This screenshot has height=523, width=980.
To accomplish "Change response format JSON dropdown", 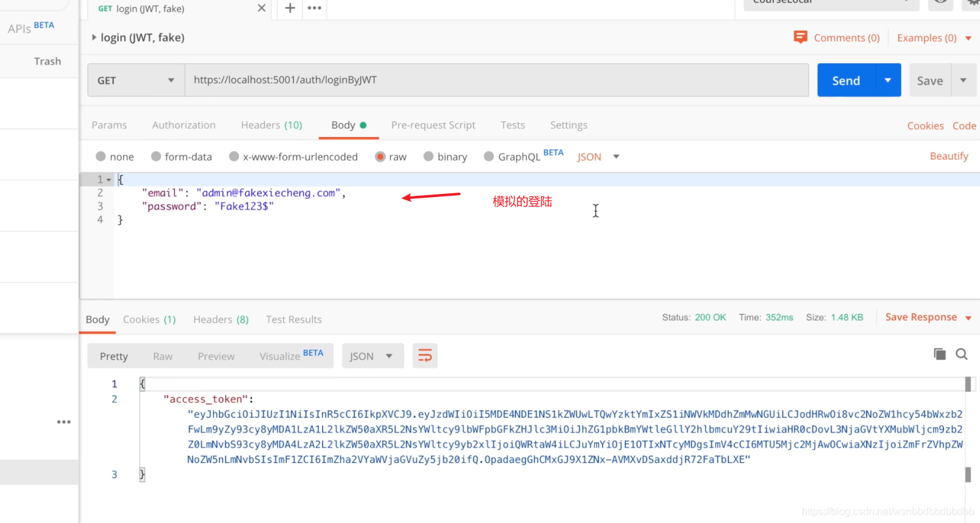I will click(373, 356).
